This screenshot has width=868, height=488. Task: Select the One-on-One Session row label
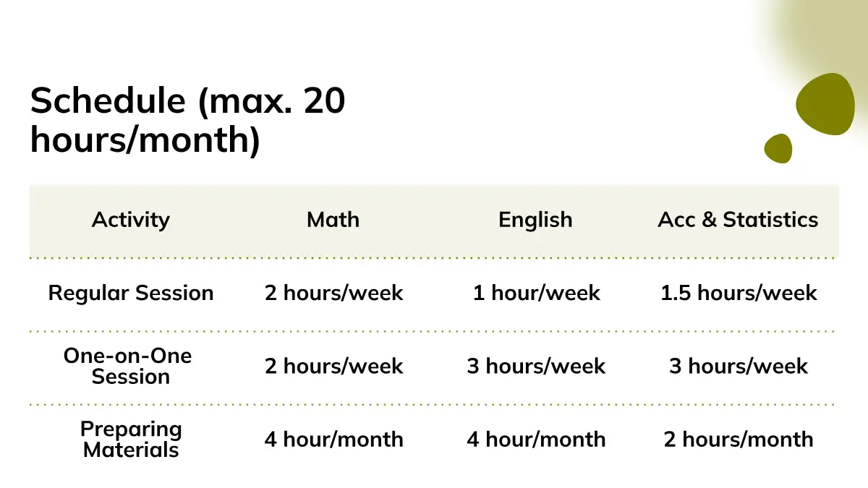pos(127,366)
